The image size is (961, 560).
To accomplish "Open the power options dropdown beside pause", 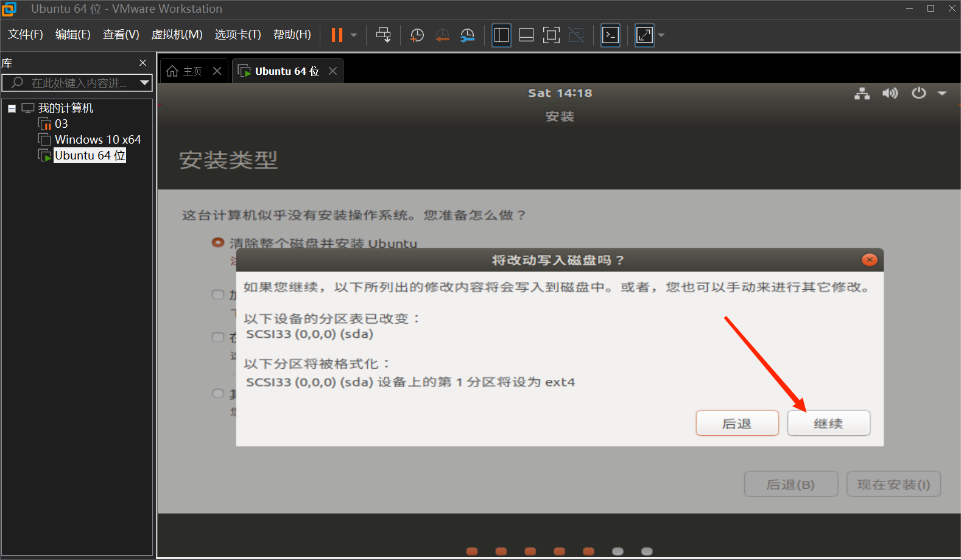I will (x=354, y=35).
